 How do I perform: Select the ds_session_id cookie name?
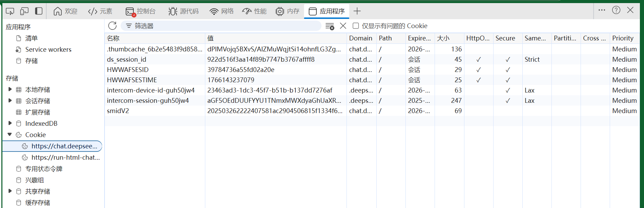126,59
